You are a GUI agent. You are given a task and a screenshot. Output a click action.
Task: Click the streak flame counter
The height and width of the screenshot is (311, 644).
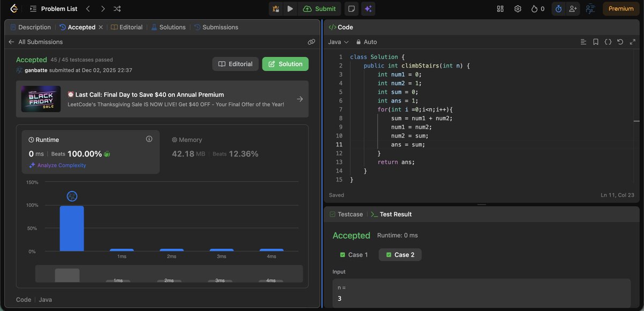[x=537, y=9]
